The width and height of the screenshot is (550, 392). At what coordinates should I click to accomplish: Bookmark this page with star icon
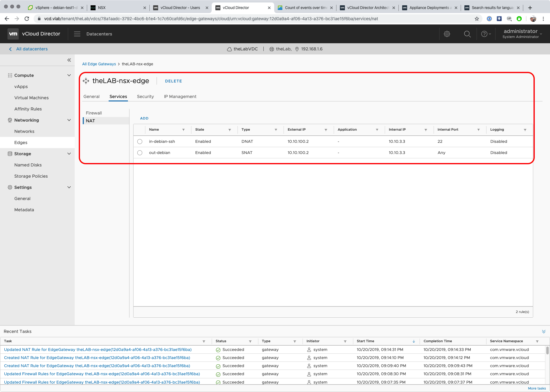477,19
